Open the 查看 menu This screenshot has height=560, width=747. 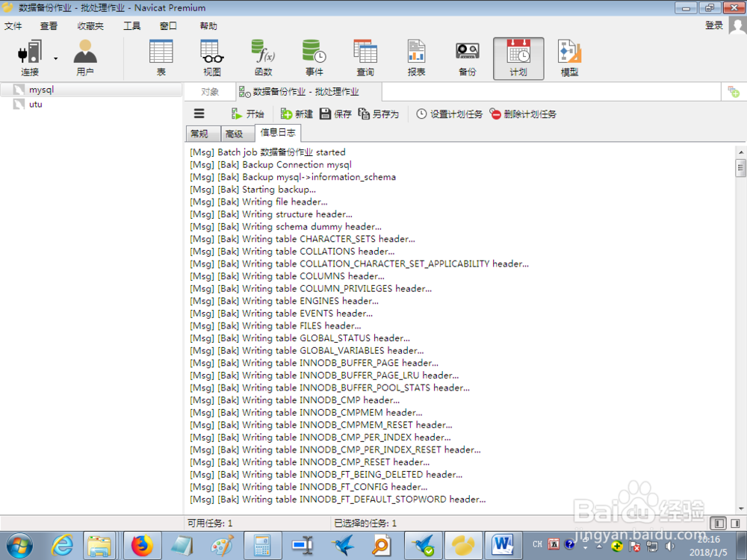pos(49,25)
